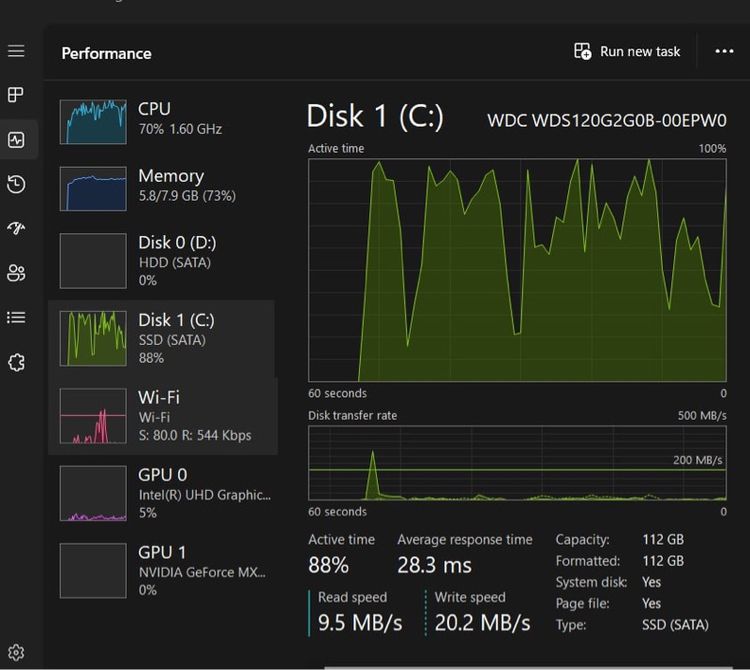Select the Wi-Fi network entry
The image size is (750, 670).
[161, 416]
